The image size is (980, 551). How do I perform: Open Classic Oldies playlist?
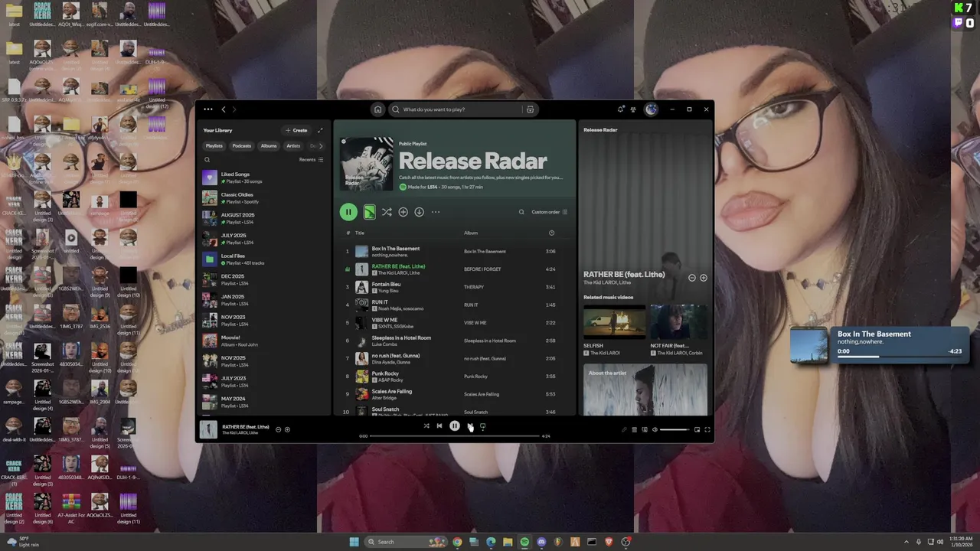point(263,198)
